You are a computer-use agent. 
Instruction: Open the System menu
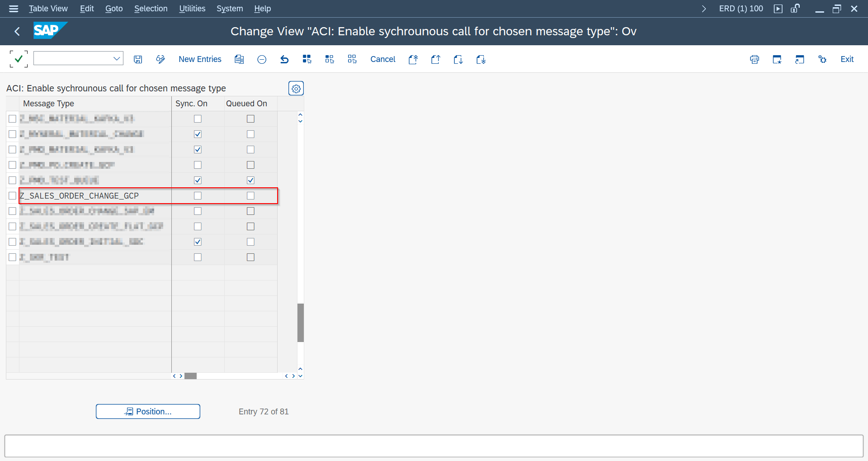(x=230, y=9)
